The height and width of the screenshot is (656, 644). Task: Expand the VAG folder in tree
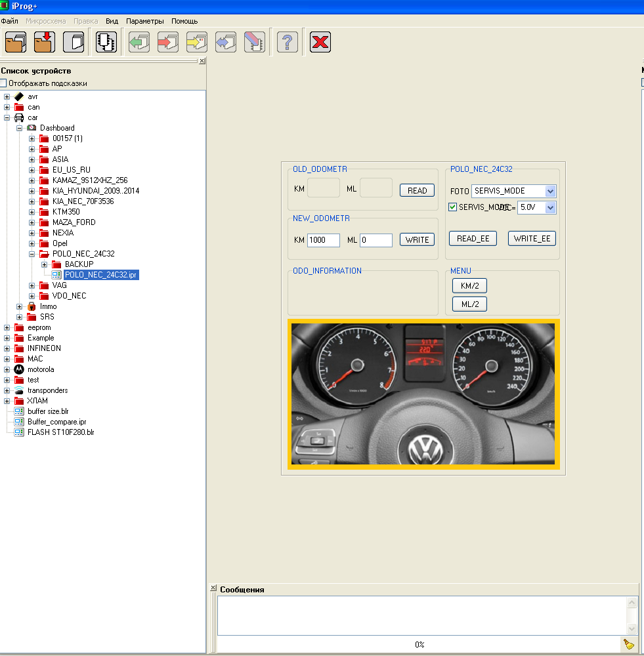(32, 285)
